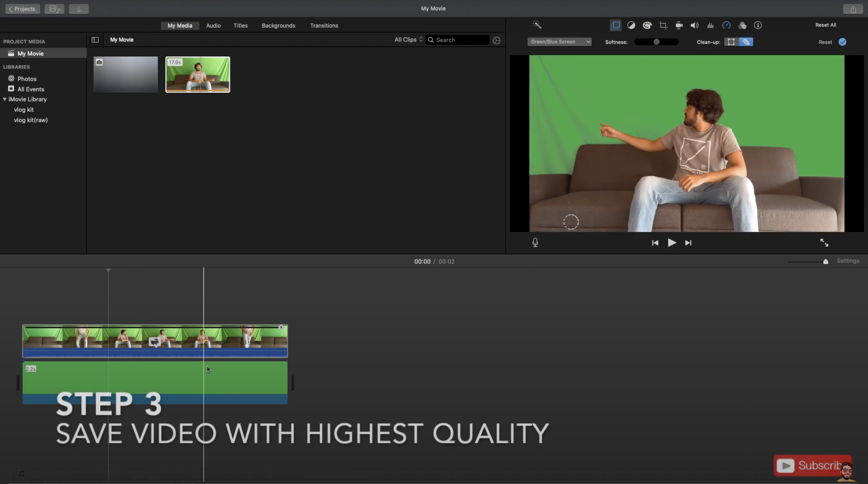The image size is (868, 484).
Task: Open speed adjustment speedometer icon
Action: 726,25
